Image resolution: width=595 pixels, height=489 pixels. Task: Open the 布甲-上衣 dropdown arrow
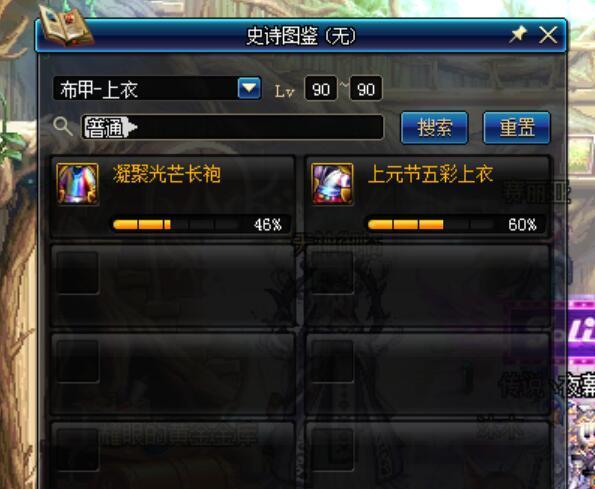249,88
